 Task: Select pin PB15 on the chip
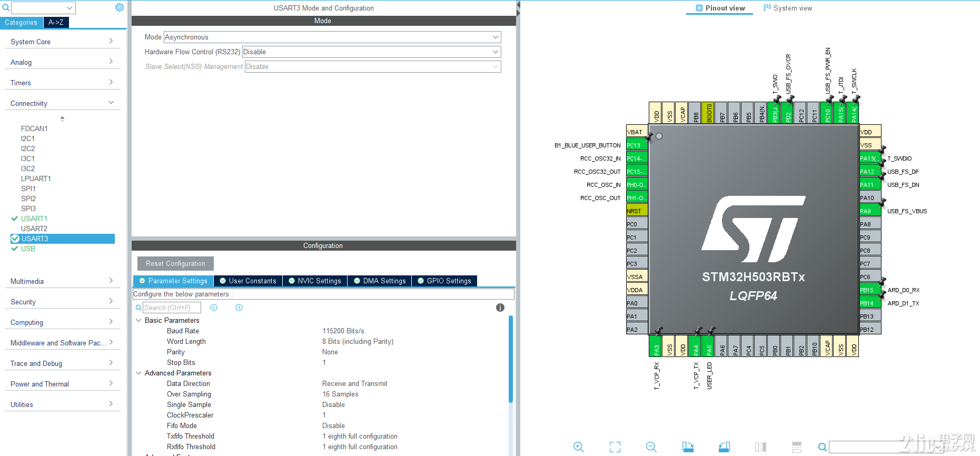pyautogui.click(x=870, y=290)
